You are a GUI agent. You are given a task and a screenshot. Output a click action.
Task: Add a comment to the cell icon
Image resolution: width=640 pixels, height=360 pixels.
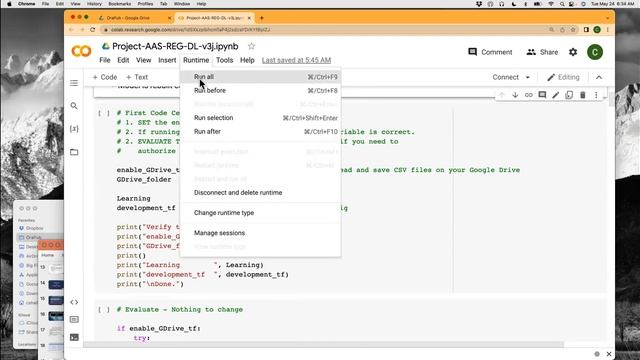tap(542, 95)
